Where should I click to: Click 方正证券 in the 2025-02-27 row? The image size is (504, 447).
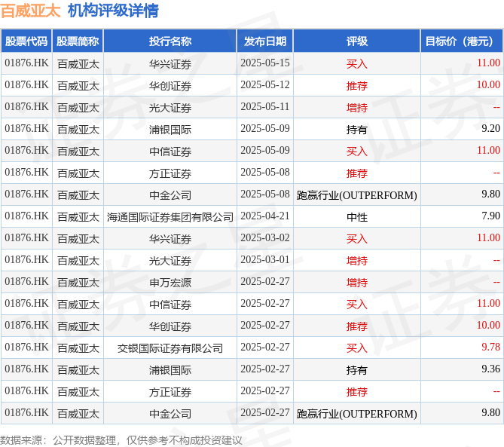(170, 392)
